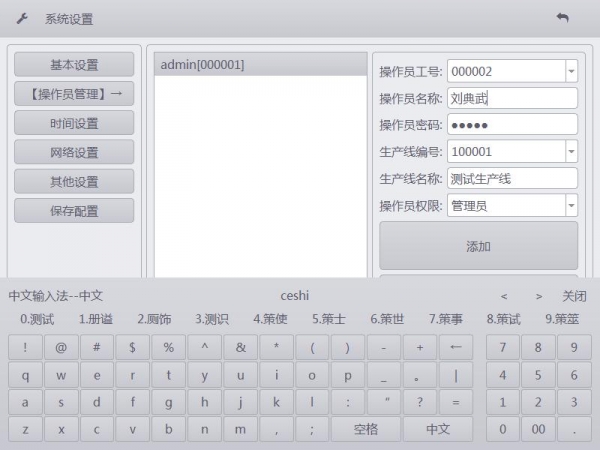This screenshot has width=600, height=450.
Task: Click the 添加 button
Action: tap(478, 246)
